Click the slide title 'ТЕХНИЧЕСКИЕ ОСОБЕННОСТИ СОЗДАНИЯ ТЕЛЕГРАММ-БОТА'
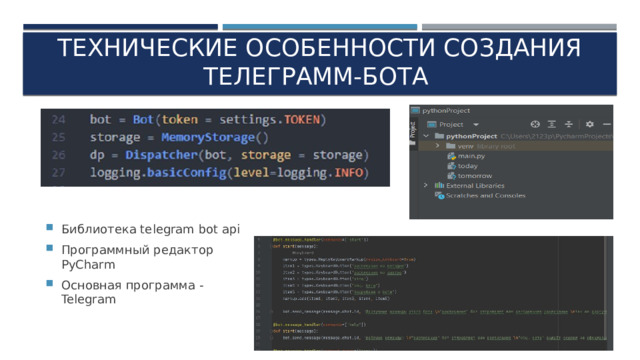 pyautogui.click(x=320, y=62)
